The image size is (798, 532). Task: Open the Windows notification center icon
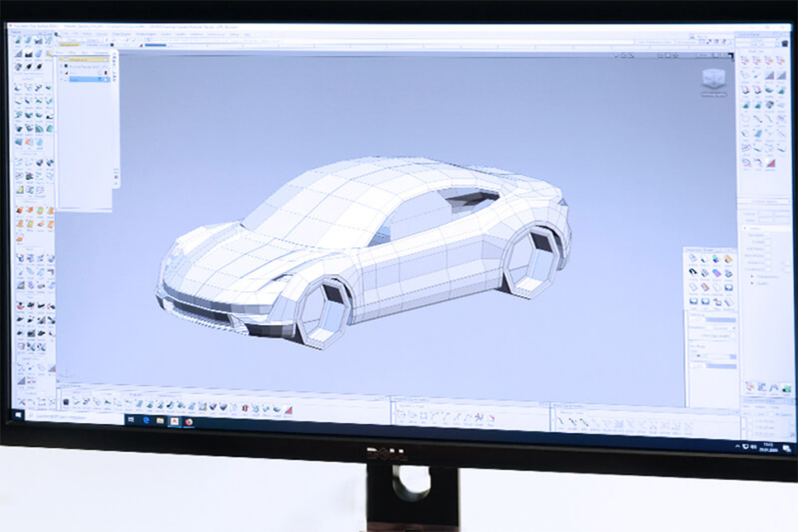(786, 448)
